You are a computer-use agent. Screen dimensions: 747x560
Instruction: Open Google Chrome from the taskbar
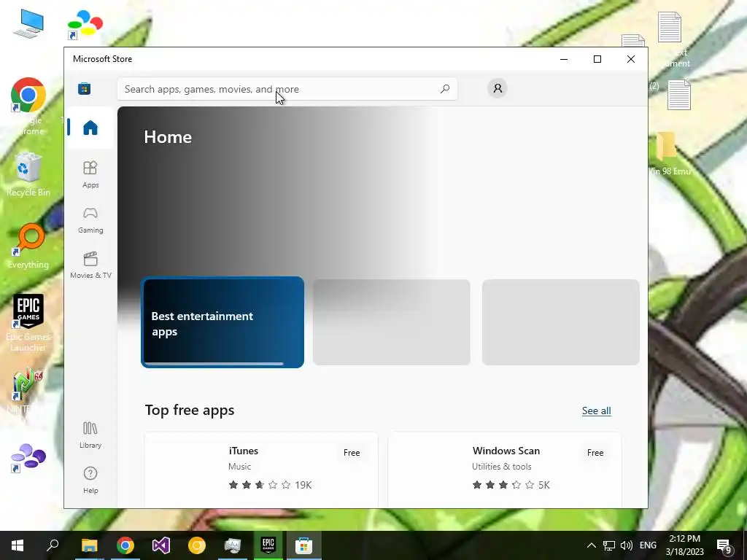(x=125, y=545)
